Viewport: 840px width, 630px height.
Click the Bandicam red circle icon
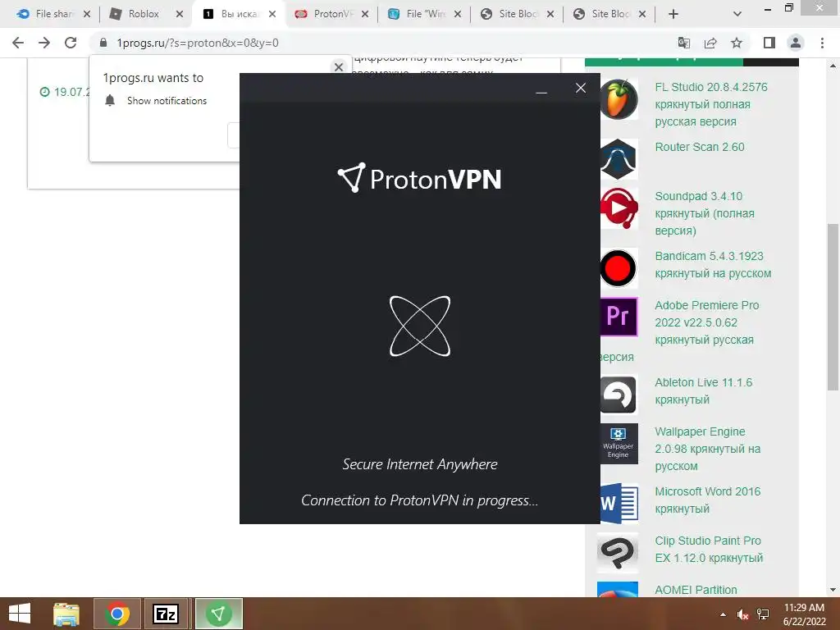tap(619, 268)
